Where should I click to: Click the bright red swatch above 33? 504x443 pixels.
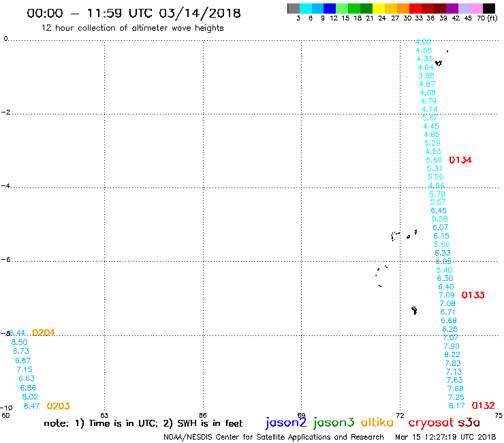pos(415,8)
